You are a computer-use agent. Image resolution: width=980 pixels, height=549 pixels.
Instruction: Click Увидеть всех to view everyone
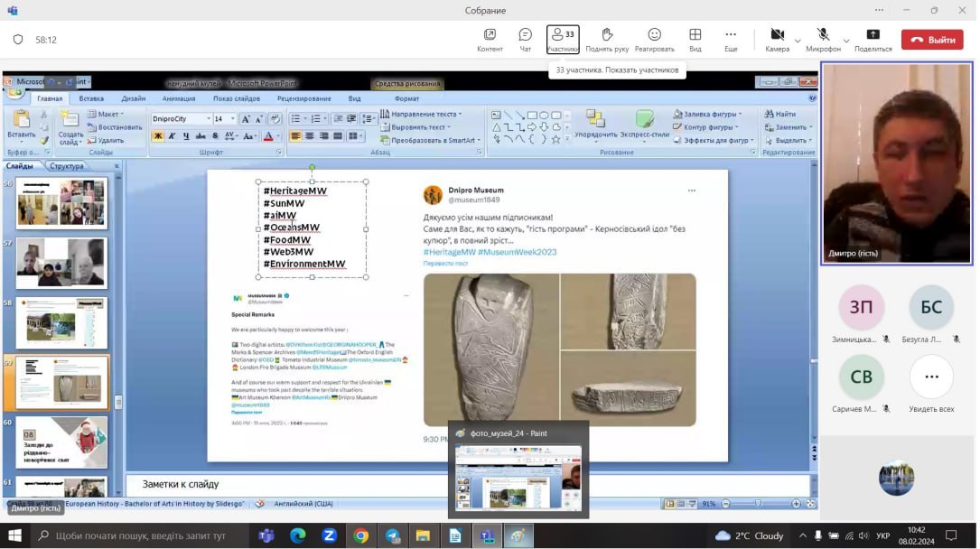[x=931, y=377]
